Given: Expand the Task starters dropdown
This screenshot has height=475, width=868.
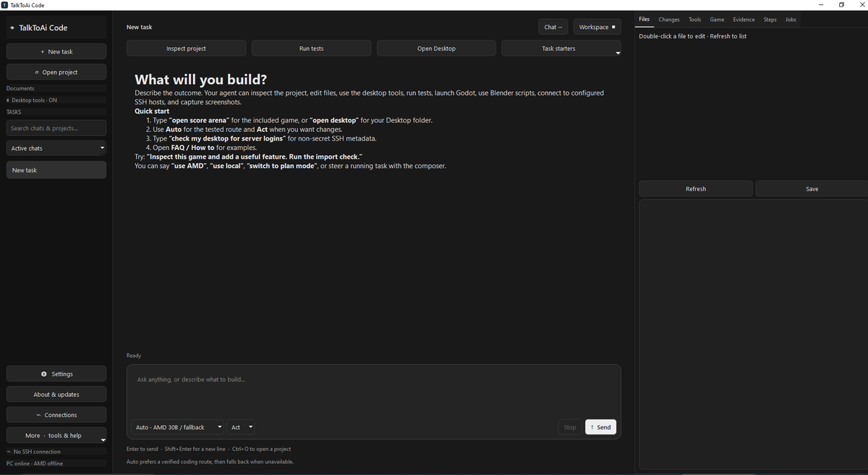Looking at the screenshot, I should [x=561, y=49].
